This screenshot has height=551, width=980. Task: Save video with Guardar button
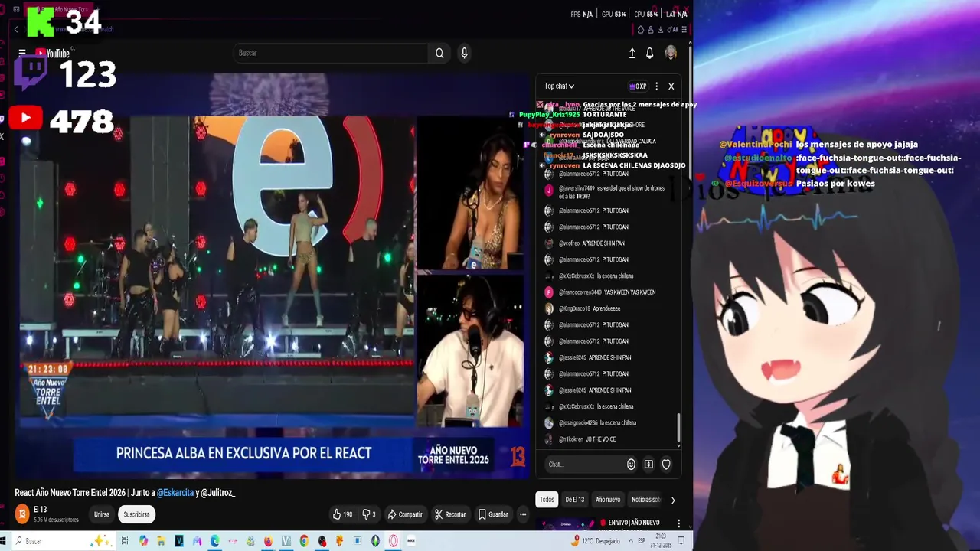(x=493, y=514)
